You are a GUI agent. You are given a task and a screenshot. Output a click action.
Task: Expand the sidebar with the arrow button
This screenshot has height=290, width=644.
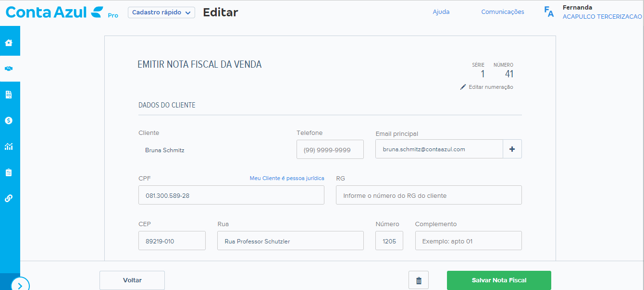click(20, 285)
